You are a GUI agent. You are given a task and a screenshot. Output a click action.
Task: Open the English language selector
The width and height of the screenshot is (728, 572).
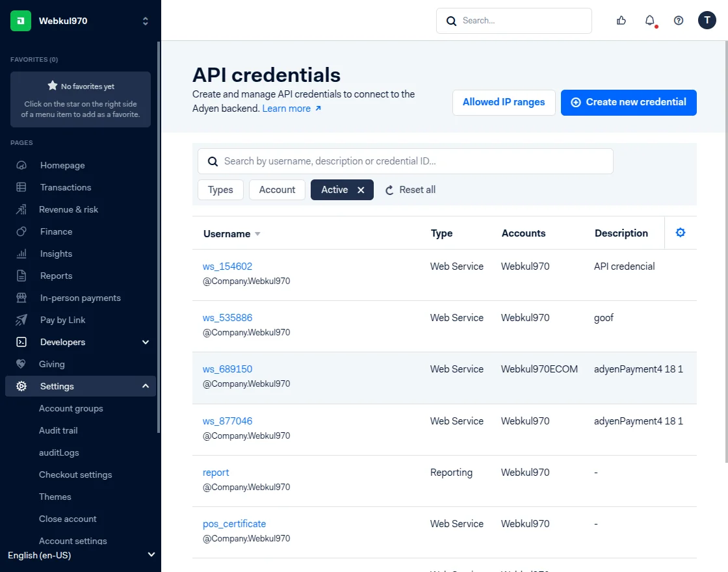pyautogui.click(x=81, y=555)
